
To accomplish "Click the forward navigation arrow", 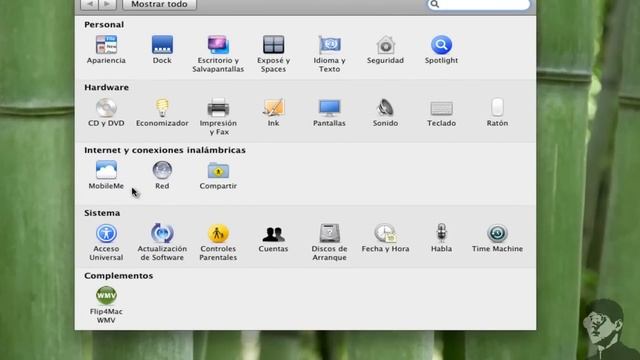I will 107,4.
